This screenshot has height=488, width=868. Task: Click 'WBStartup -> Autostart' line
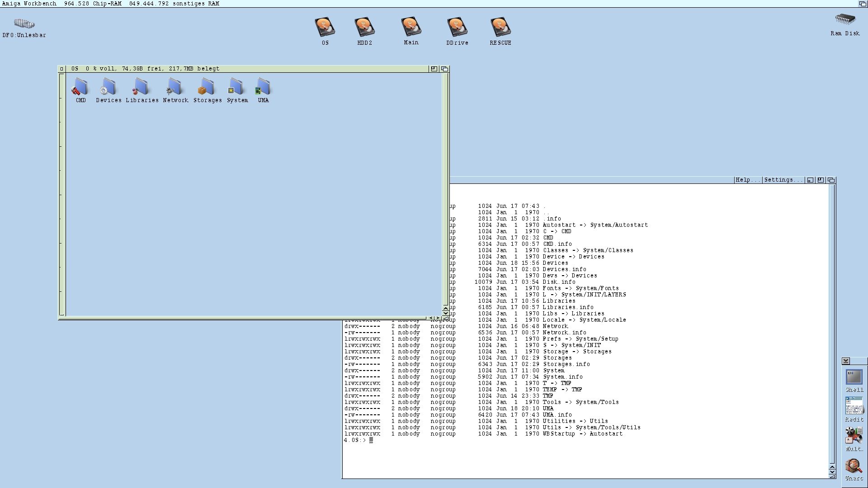pos(583,434)
